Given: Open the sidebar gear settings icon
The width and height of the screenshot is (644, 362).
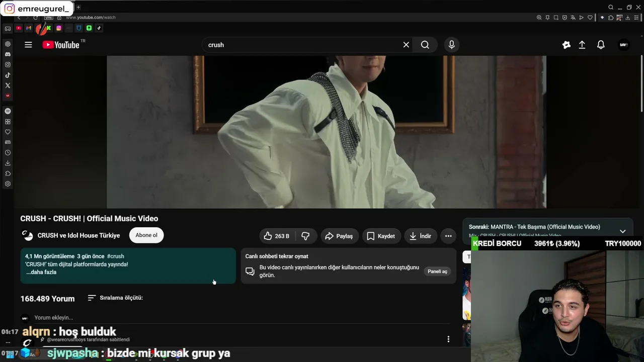Looking at the screenshot, I should point(8,184).
